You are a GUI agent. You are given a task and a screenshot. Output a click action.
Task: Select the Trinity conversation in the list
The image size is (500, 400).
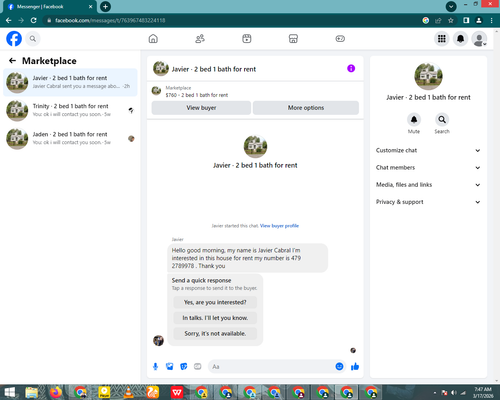pyautogui.click(x=70, y=110)
